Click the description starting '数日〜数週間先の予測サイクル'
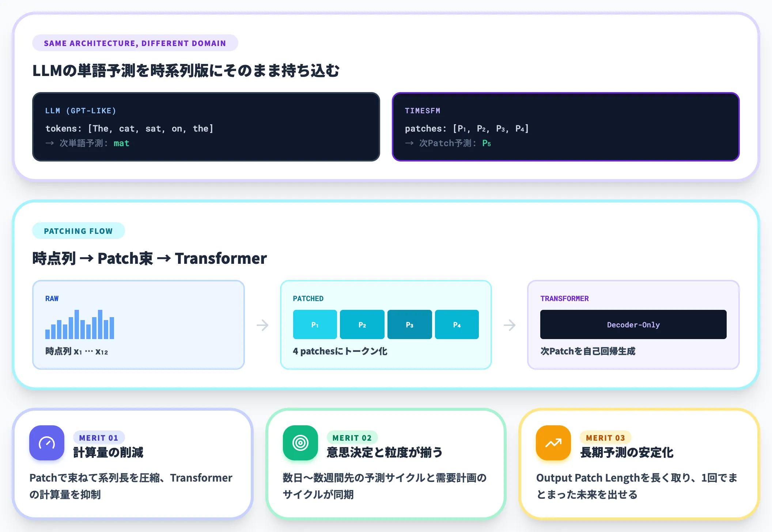 coord(385,486)
